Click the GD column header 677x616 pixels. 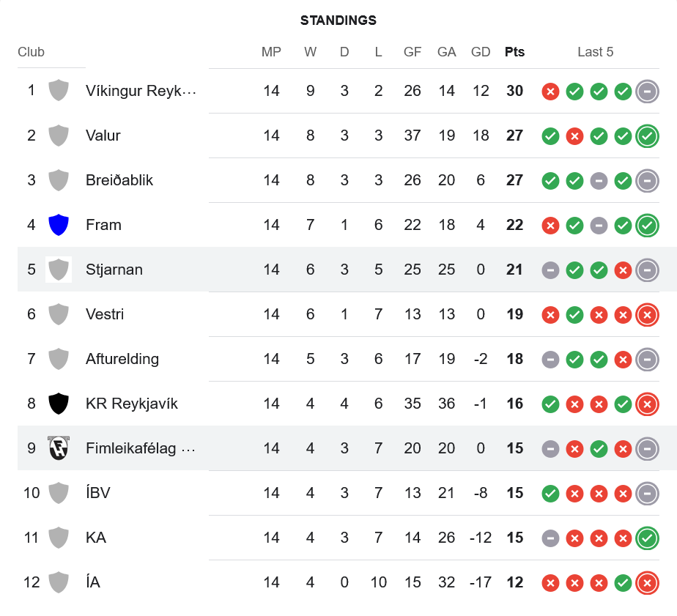click(481, 52)
